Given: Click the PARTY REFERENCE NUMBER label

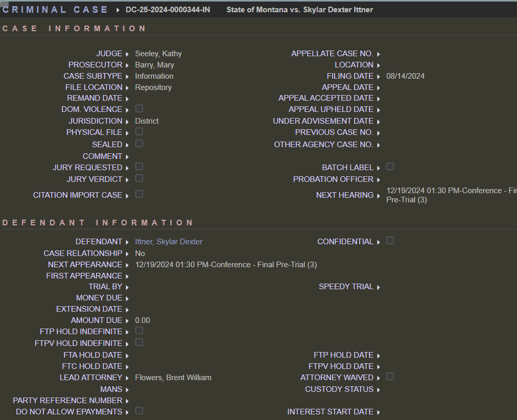Looking at the screenshot, I should coord(67,401).
